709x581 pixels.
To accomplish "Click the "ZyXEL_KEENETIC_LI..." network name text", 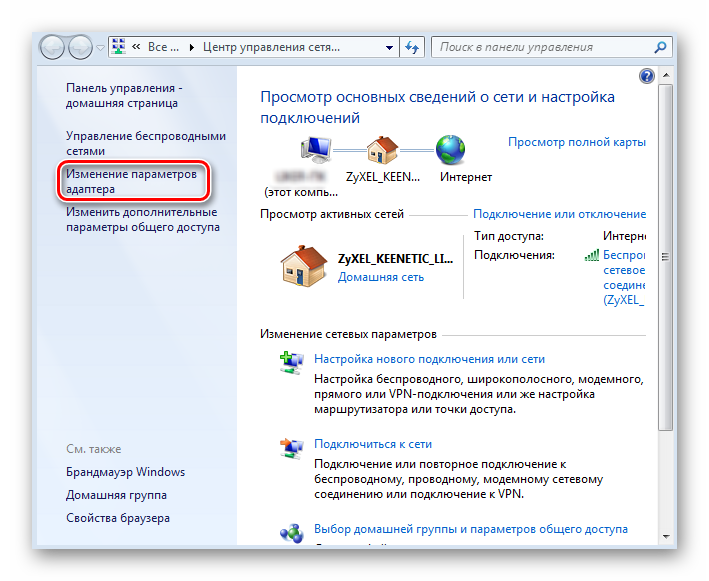I will click(x=395, y=258).
